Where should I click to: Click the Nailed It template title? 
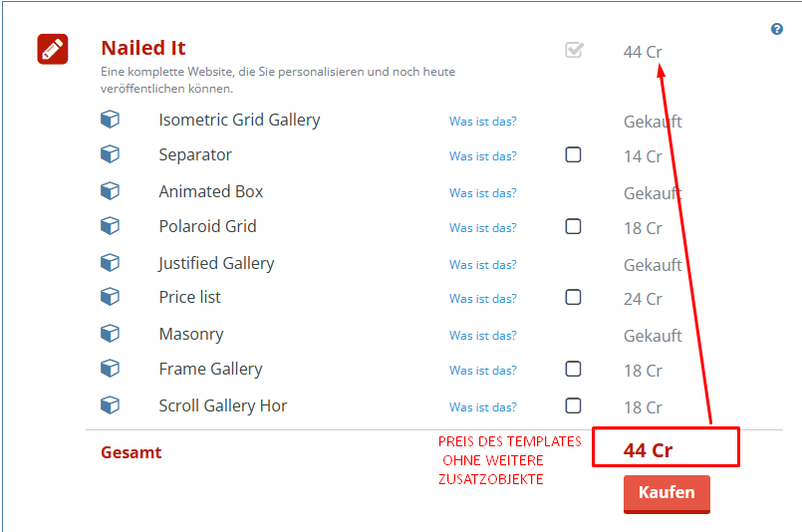pyautogui.click(x=143, y=48)
